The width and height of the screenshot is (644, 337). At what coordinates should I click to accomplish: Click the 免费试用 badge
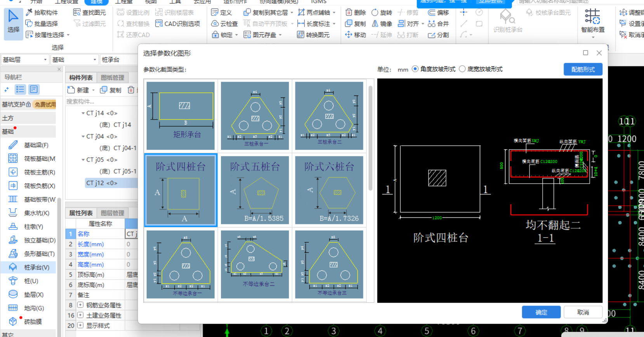coord(45,104)
